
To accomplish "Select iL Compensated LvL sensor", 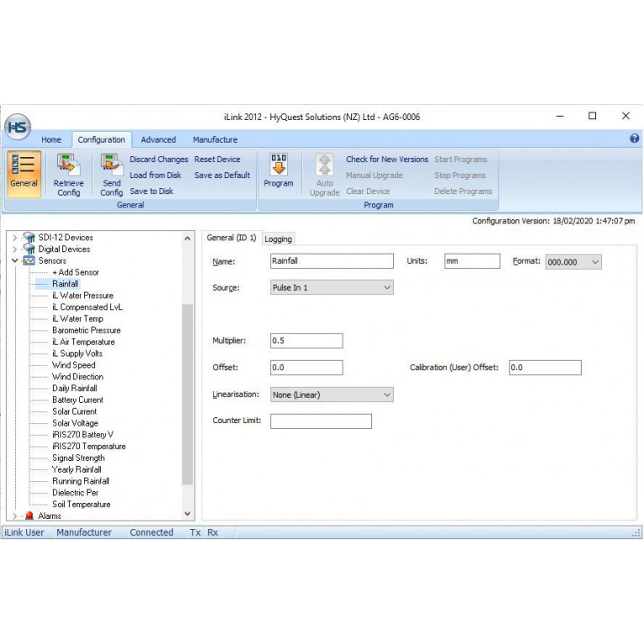I will point(87,306).
